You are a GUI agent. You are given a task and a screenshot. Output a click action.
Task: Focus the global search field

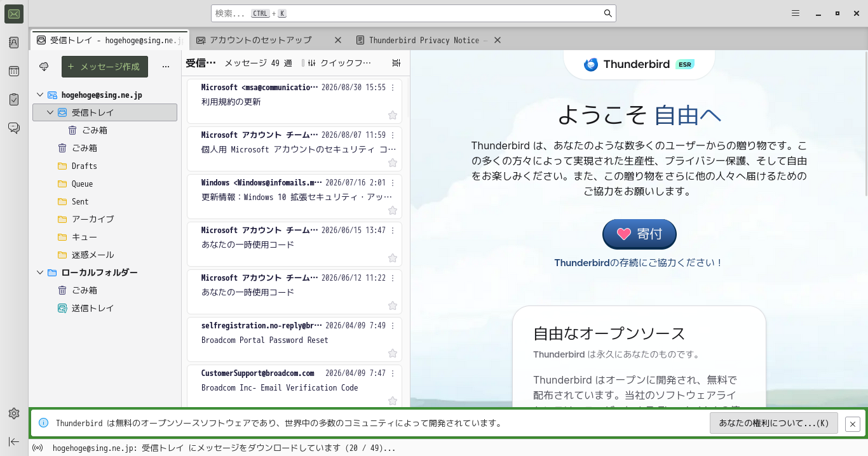414,13
